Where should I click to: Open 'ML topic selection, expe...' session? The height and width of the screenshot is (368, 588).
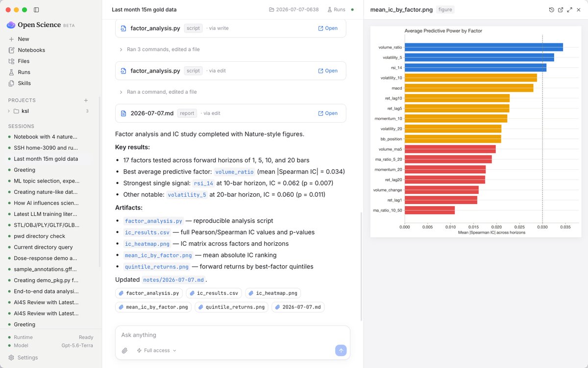(46, 181)
